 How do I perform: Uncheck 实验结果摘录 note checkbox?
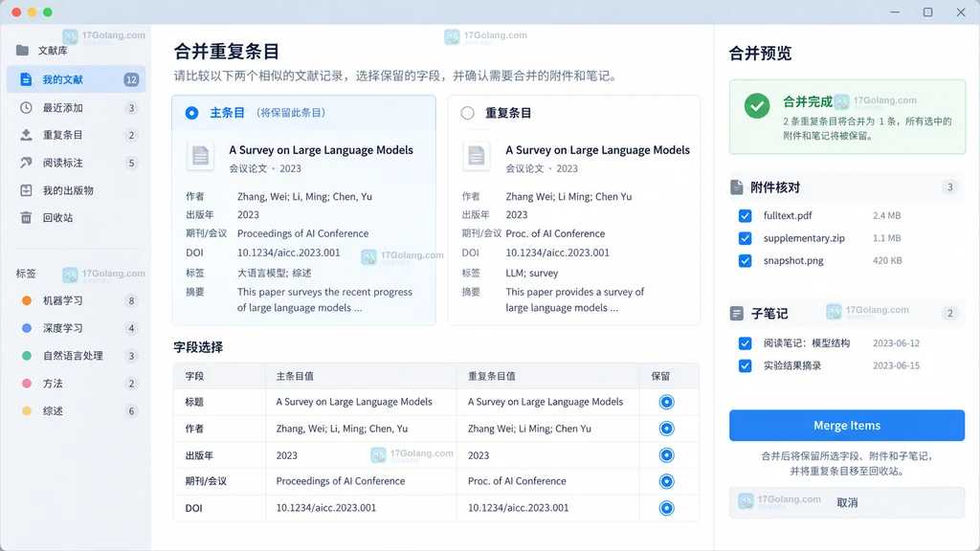pyautogui.click(x=745, y=365)
